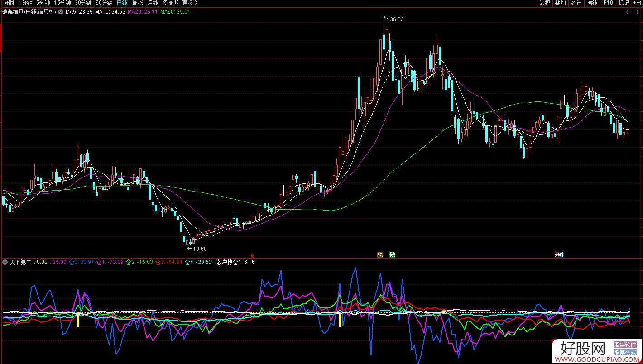Click the second yellow signal bar in indicator
Image resolution: width=643 pixels, height=364 pixels.
340,319
